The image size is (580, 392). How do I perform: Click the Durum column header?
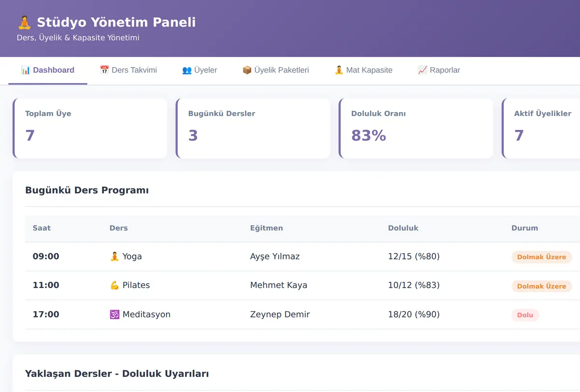coord(524,228)
